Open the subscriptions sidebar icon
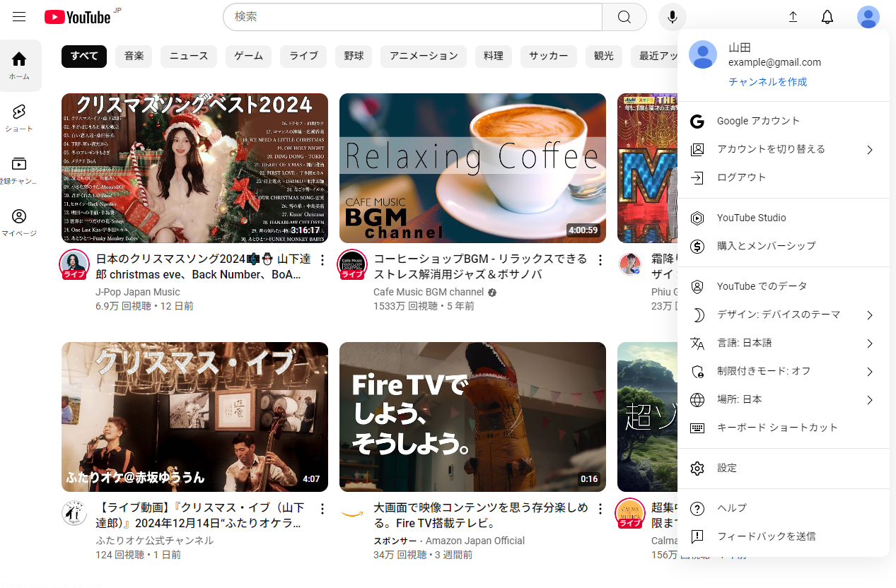 pos(19,170)
